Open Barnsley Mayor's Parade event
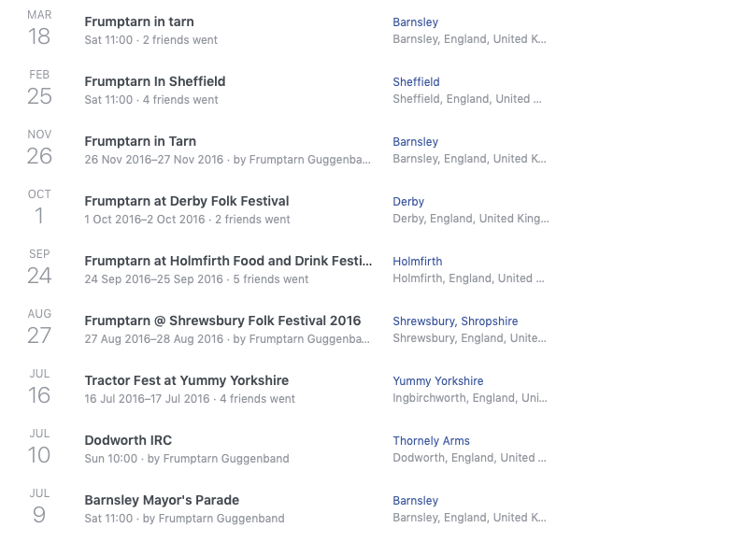This screenshot has width=756, height=542. tap(162, 500)
